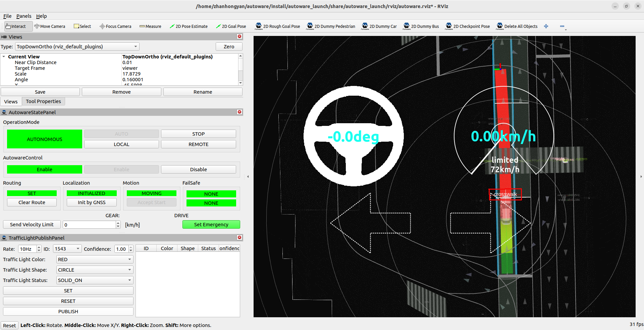Remove a tool using the minus icon
Image resolution: width=644 pixels, height=330 pixels.
[562, 26]
